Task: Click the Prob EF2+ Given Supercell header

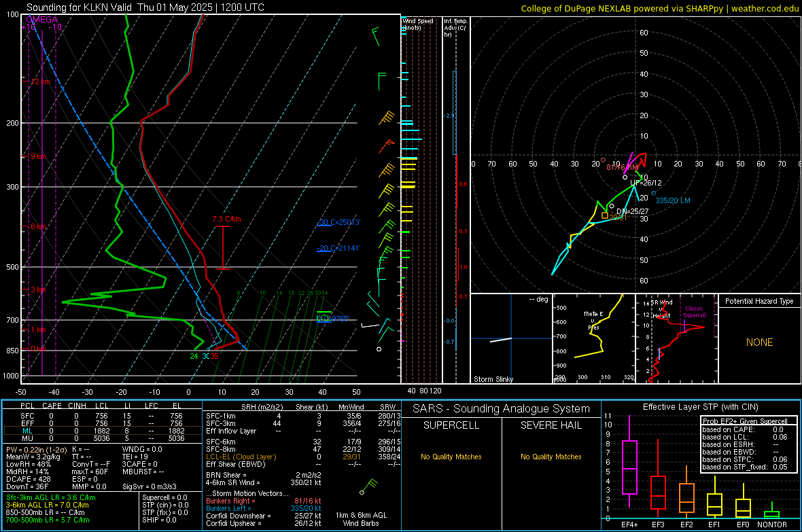Action: coord(745,421)
